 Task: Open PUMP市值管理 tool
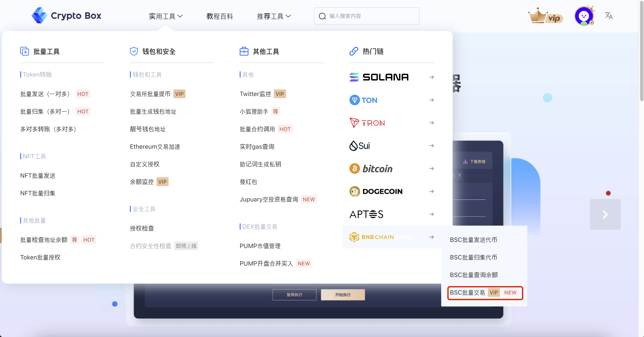[x=260, y=246]
